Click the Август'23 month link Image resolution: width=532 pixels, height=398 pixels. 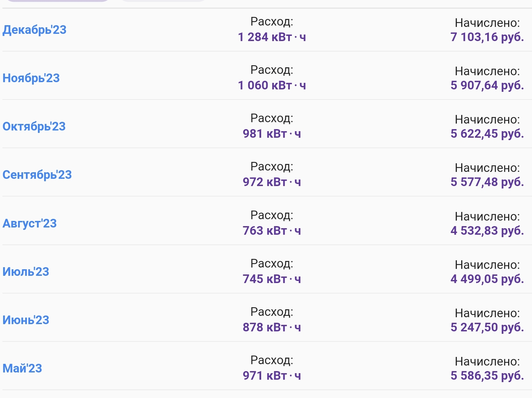[29, 223]
